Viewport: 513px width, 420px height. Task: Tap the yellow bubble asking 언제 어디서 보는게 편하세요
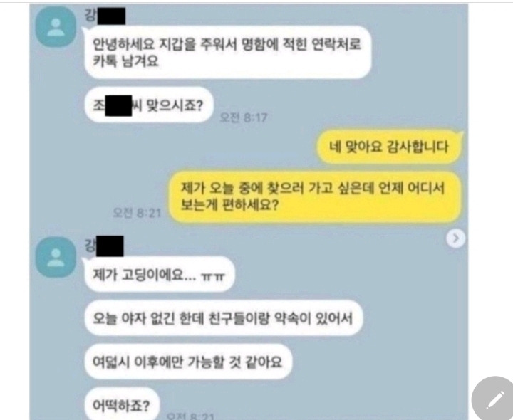tap(315, 196)
